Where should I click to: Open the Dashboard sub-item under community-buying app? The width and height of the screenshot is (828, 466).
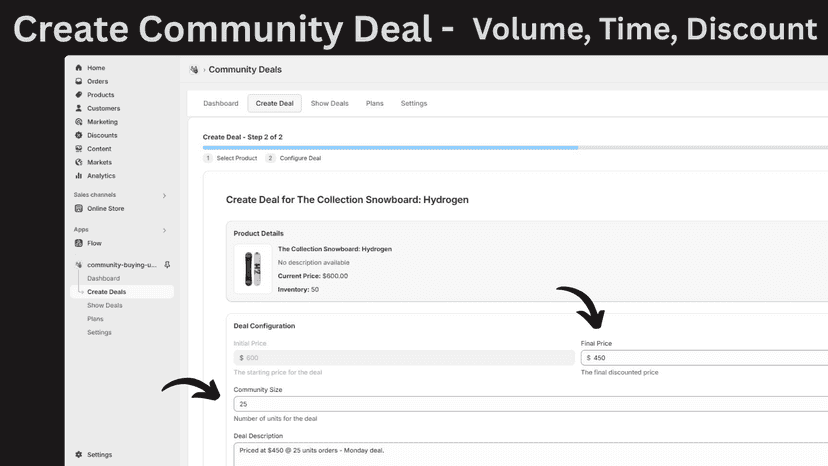click(x=104, y=278)
